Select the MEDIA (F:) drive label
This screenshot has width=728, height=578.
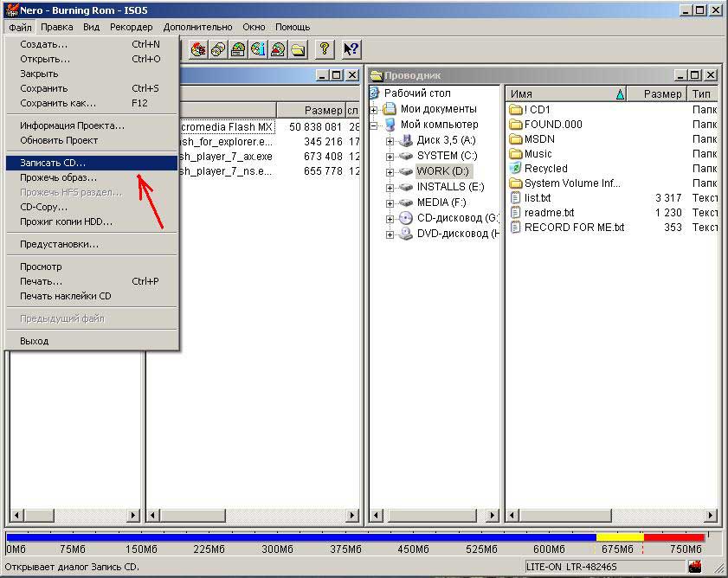pyautogui.click(x=441, y=202)
